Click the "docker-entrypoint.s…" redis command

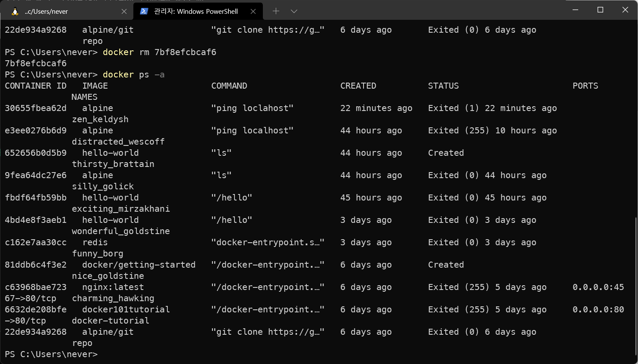pyautogui.click(x=268, y=242)
